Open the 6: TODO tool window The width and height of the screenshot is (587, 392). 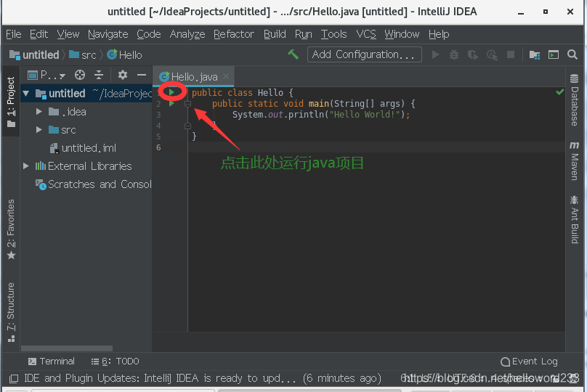click(x=116, y=362)
